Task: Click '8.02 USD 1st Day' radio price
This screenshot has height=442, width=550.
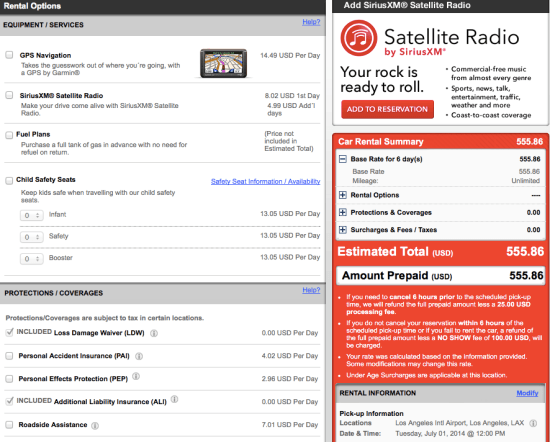Action: click(292, 96)
